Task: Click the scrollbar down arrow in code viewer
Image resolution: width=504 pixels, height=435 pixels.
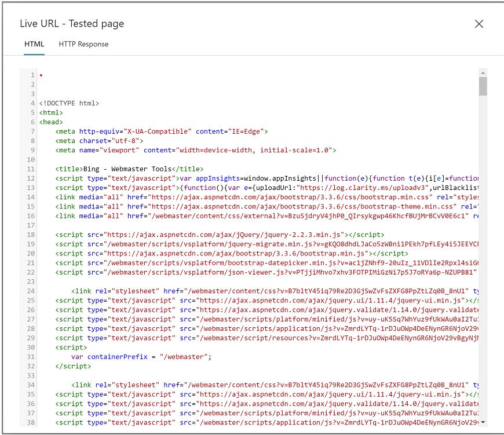Action: click(x=483, y=422)
